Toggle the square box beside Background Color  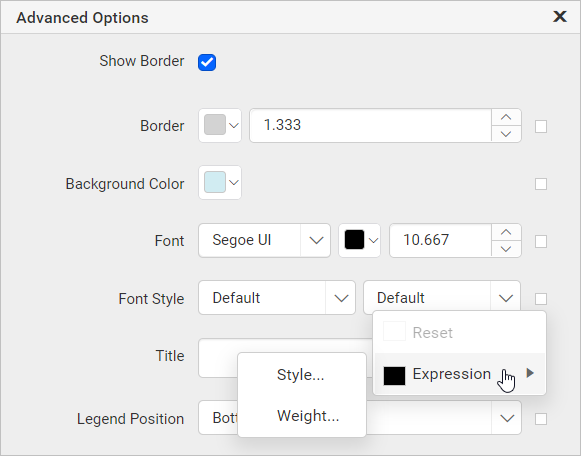[541, 184]
